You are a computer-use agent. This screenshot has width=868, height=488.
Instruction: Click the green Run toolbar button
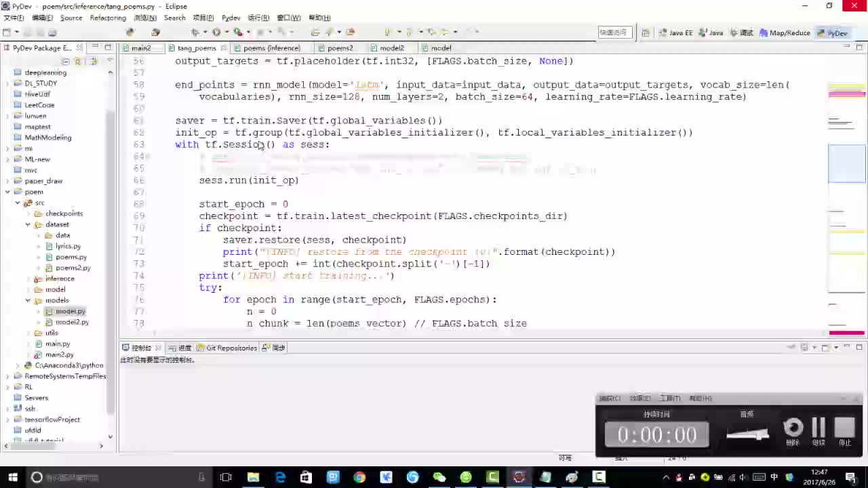tap(216, 33)
